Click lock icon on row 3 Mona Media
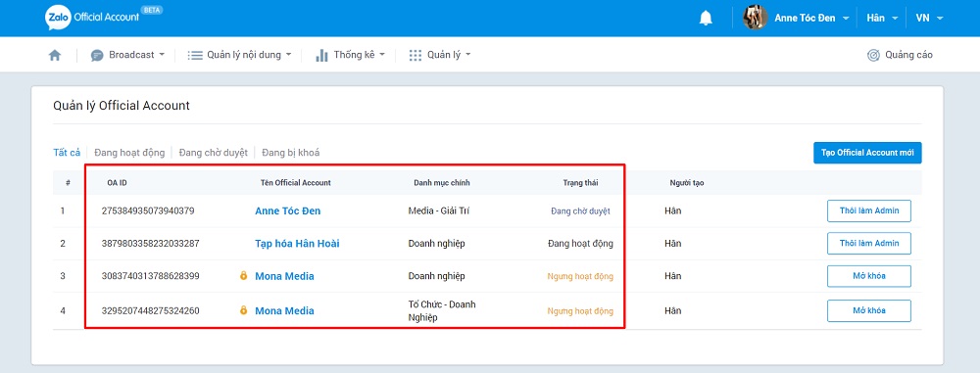 pos(244,275)
